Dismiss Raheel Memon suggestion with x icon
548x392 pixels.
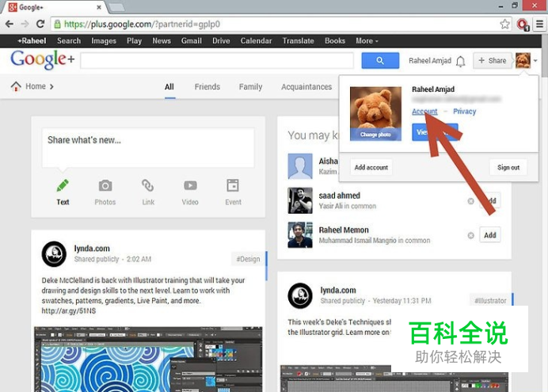pos(470,235)
